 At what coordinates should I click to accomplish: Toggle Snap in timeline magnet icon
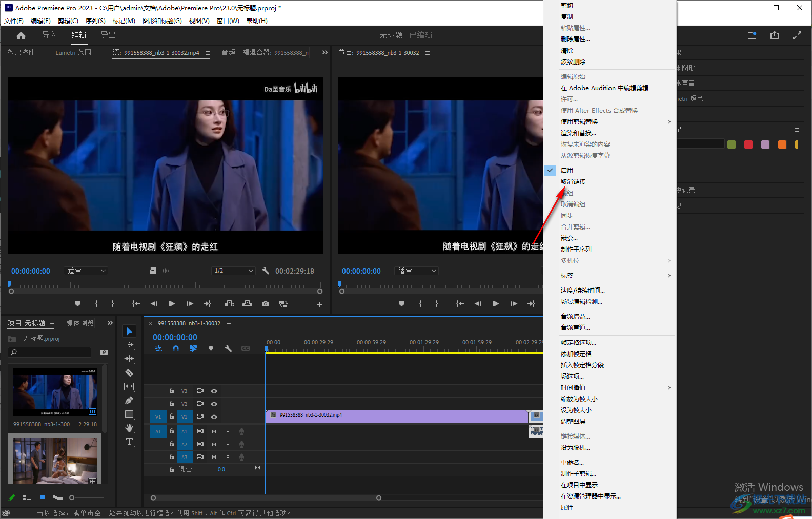176,348
